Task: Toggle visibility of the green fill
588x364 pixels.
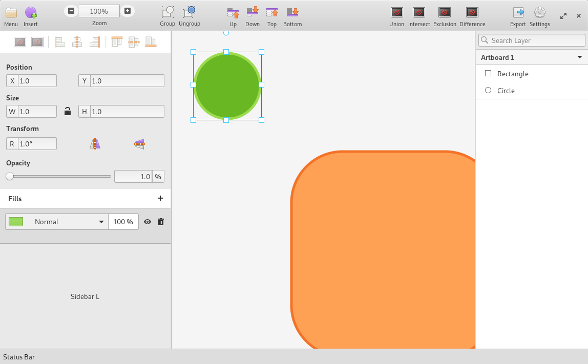Action: [148, 222]
